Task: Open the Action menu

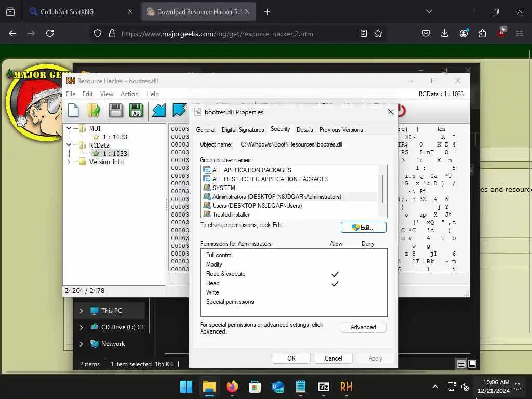Action: tap(129, 94)
